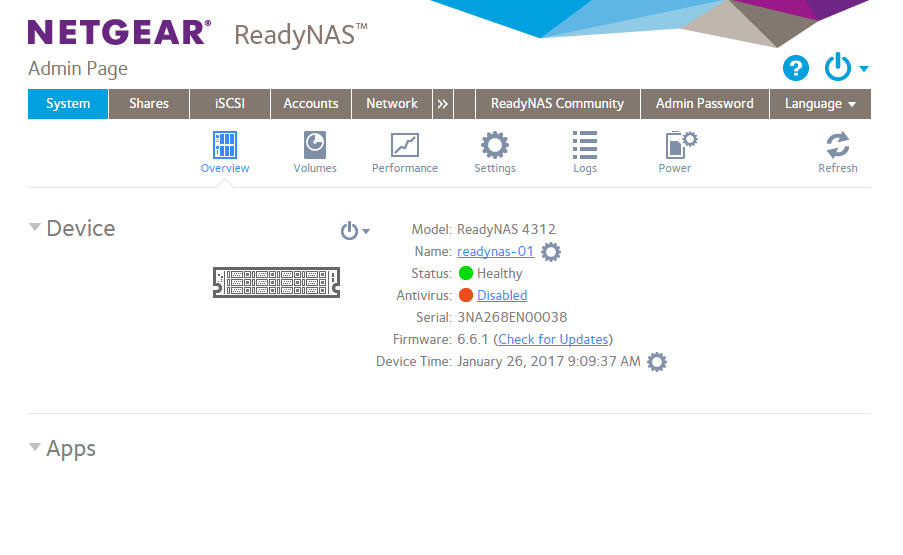Click the green Healthy status indicator
Screen dimensions: 903x555
pos(465,273)
